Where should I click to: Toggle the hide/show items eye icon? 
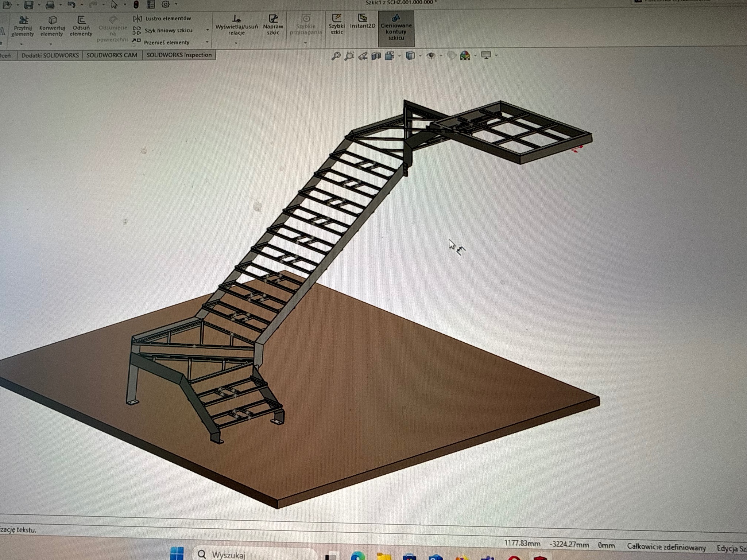[431, 55]
